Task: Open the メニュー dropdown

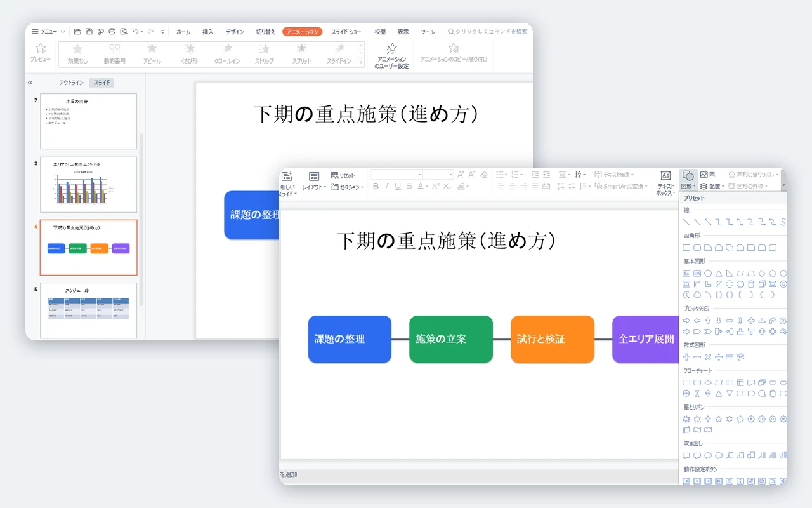Action: pos(48,32)
